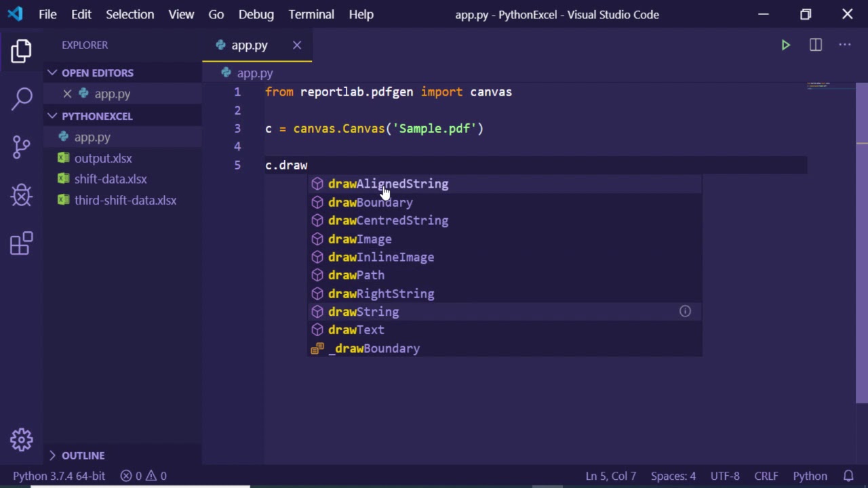Open the Search view icon
This screenshot has height=488, width=868.
(21, 98)
